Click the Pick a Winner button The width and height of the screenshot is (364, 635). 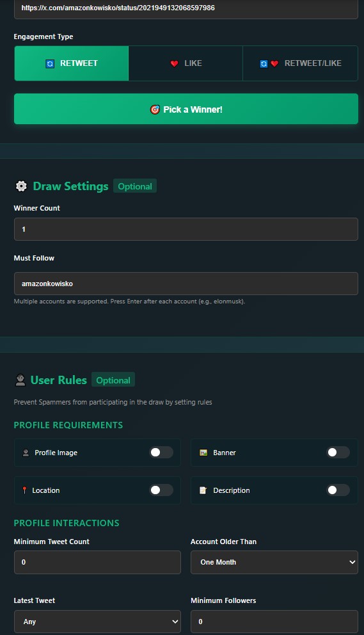point(186,109)
